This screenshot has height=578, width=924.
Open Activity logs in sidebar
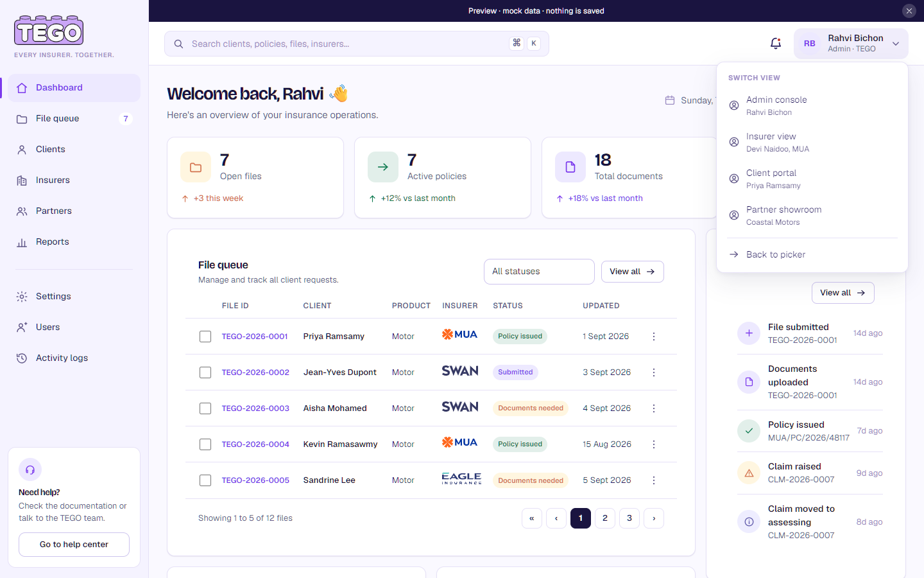(x=74, y=358)
